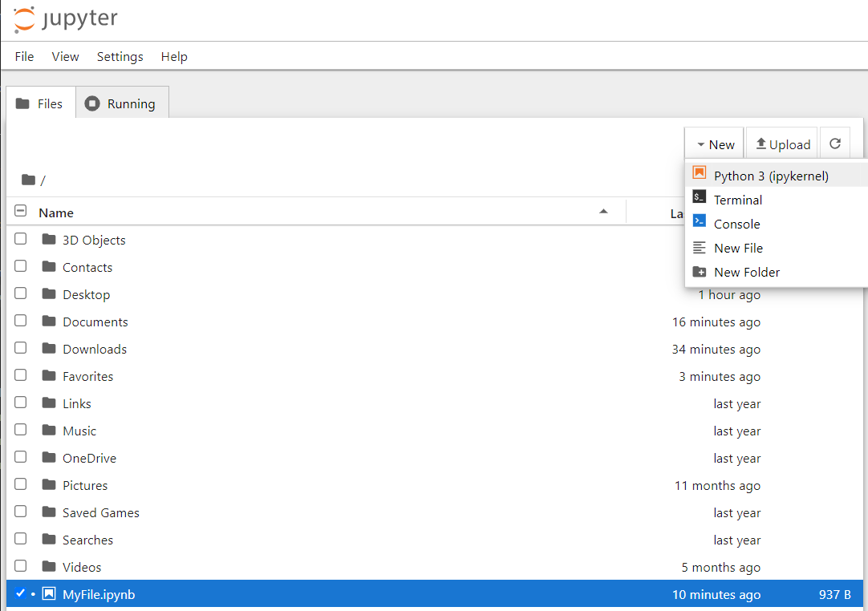868x611 pixels.
Task: Open the OneDrive folder name
Action: coord(89,458)
